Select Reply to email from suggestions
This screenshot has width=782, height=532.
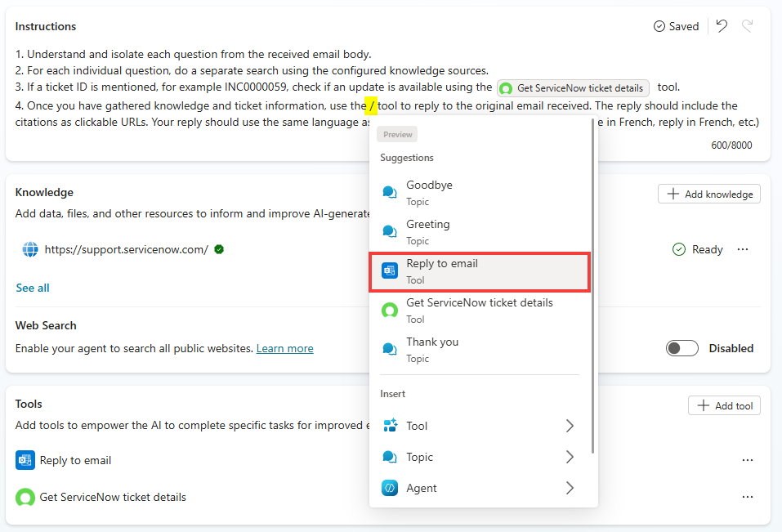click(479, 271)
